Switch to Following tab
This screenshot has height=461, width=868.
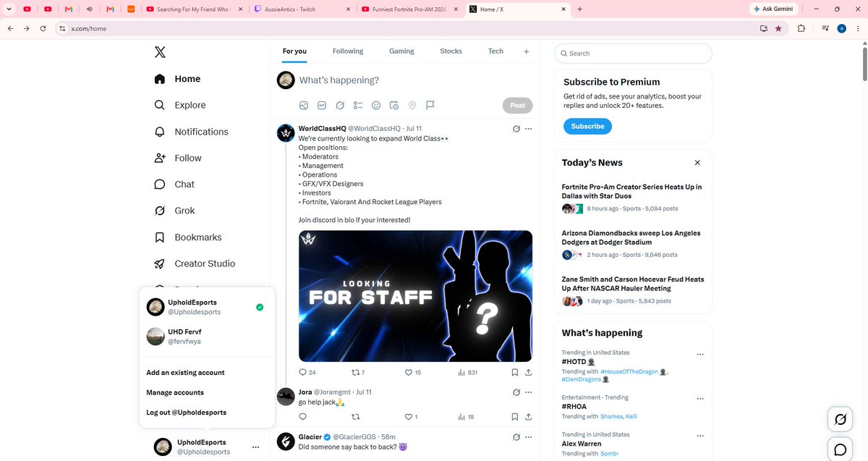(348, 51)
